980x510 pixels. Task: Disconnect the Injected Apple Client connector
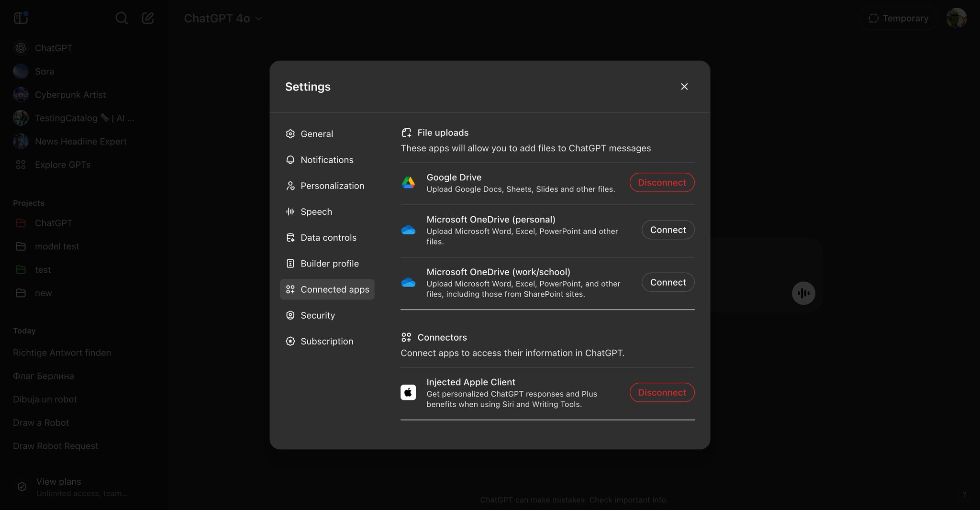pos(662,392)
